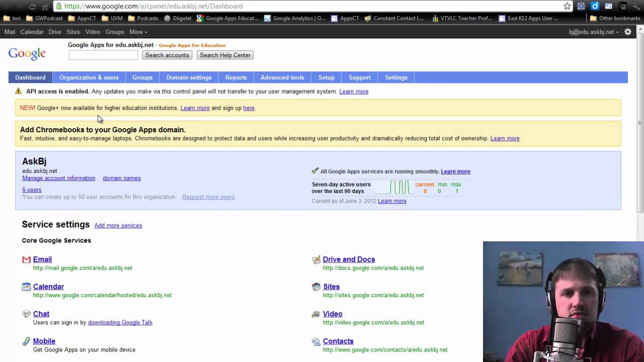
Task: Click the Chat bubble icon beside Chat
Action: (x=26, y=314)
